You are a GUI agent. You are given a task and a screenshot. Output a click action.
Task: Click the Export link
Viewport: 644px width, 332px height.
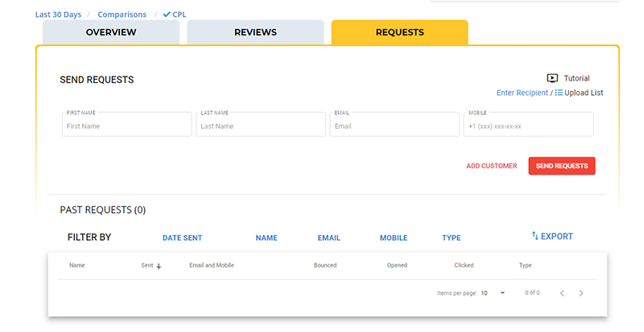pyautogui.click(x=556, y=236)
